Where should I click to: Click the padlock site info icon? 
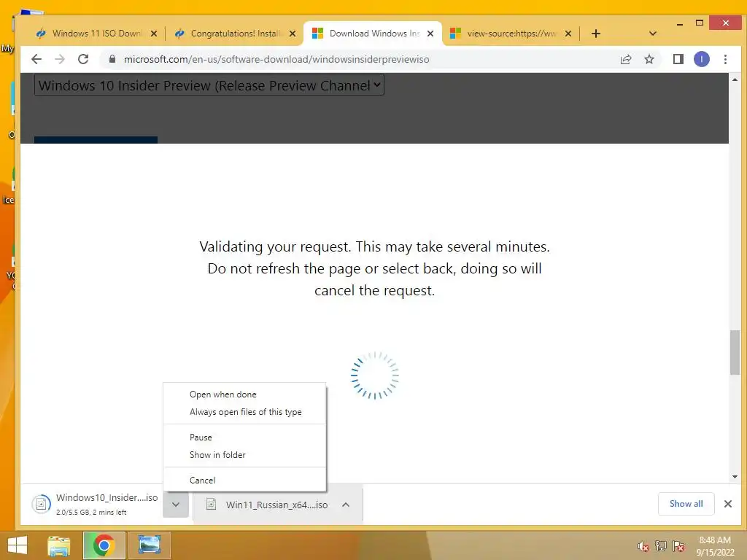coord(112,59)
